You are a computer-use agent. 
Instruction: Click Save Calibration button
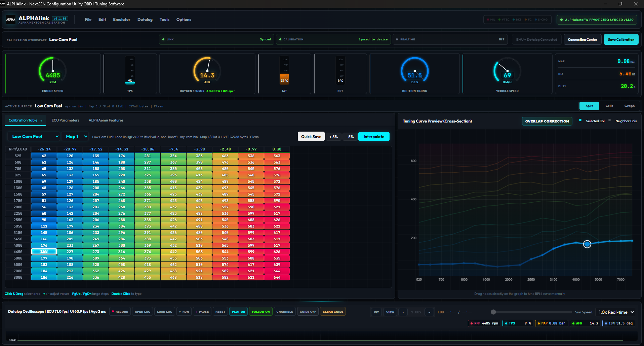point(621,40)
